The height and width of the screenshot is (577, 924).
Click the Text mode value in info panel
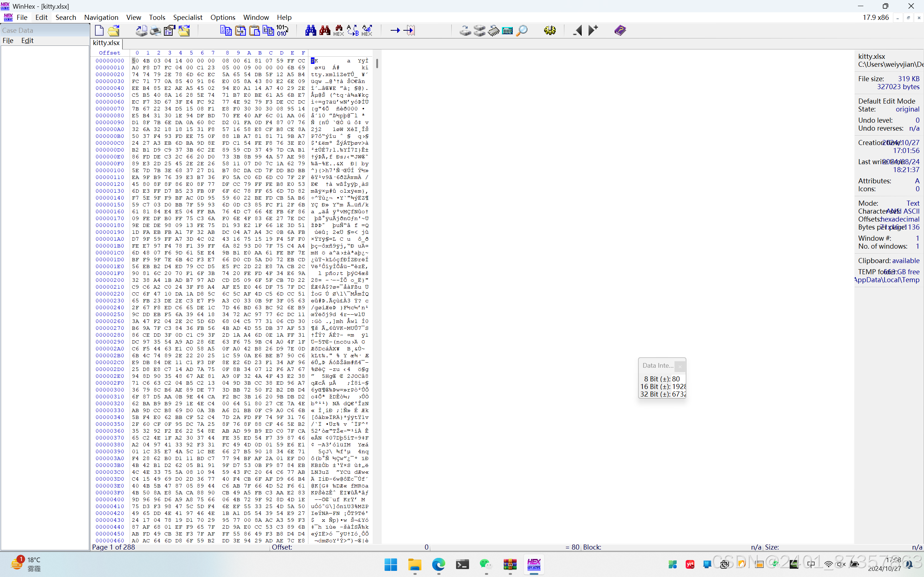coord(912,203)
